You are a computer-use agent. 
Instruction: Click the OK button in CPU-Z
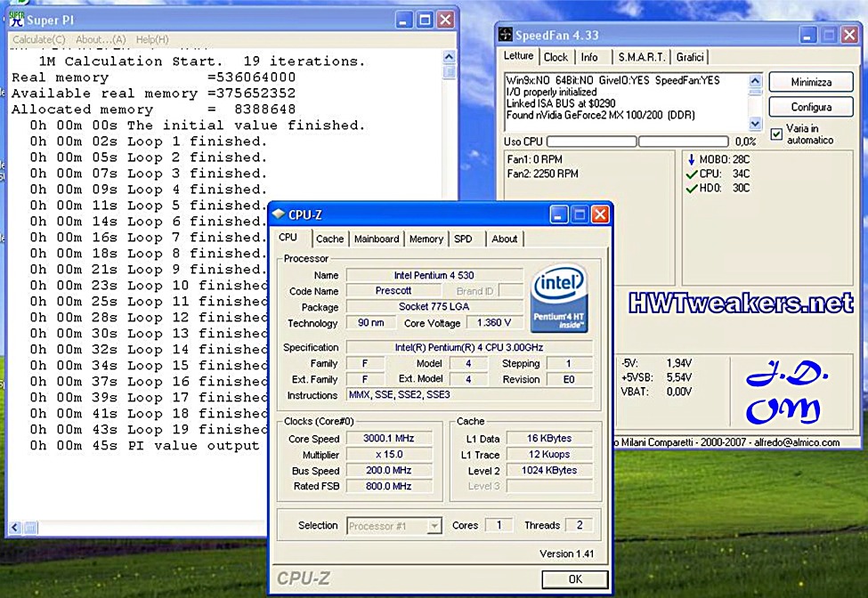pyautogui.click(x=575, y=579)
